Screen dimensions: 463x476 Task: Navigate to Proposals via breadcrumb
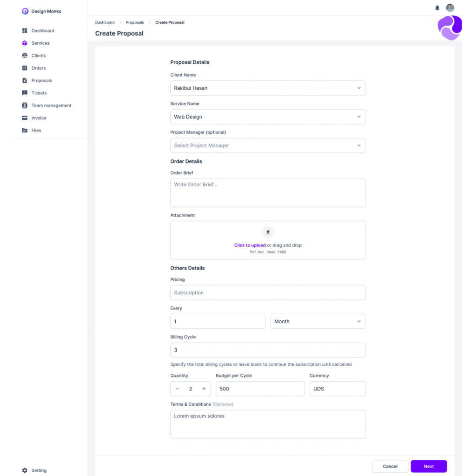tap(135, 22)
